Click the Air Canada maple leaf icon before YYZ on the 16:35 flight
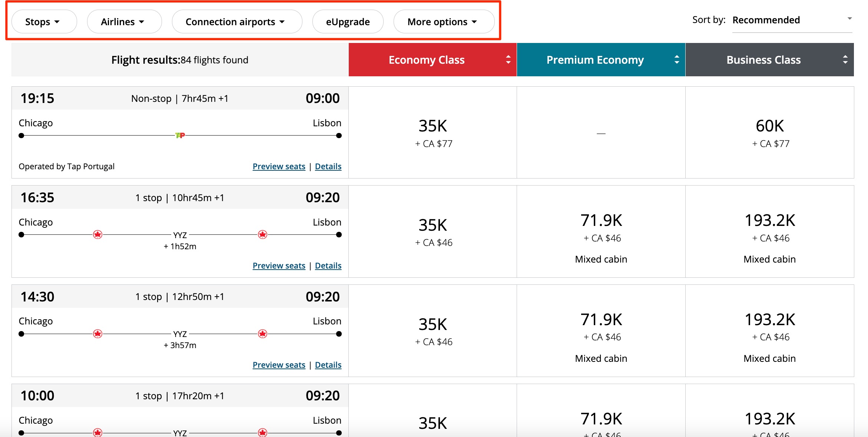868x437 pixels. (98, 234)
